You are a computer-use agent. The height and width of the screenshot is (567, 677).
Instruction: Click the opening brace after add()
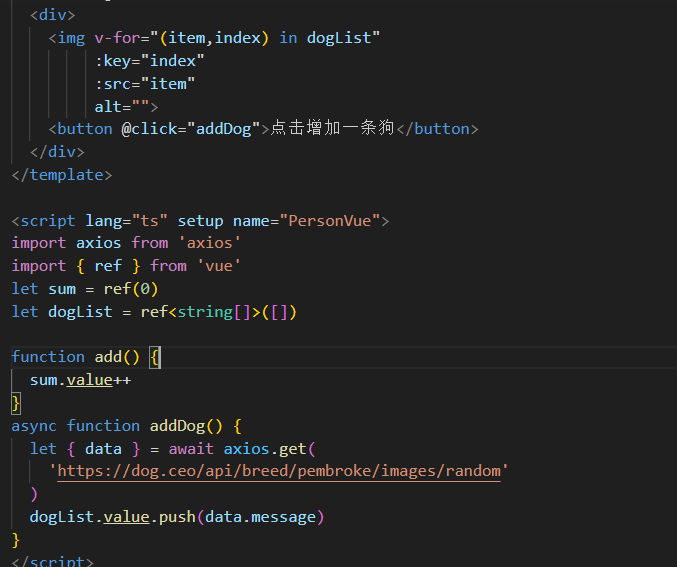(155, 357)
